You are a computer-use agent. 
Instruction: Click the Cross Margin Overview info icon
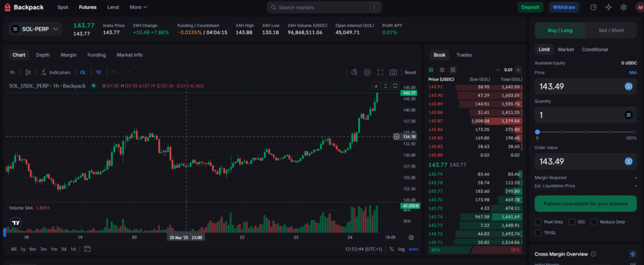point(593,254)
